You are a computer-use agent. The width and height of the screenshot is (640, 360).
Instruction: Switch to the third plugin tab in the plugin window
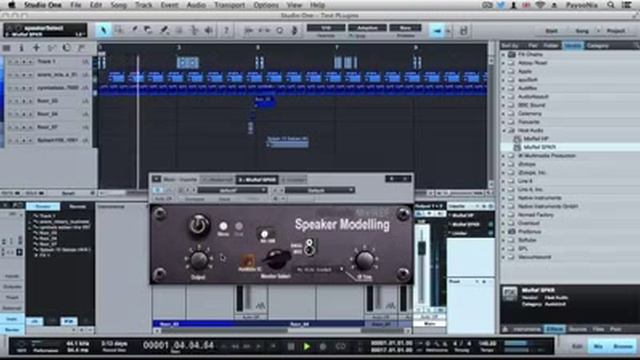click(x=293, y=180)
